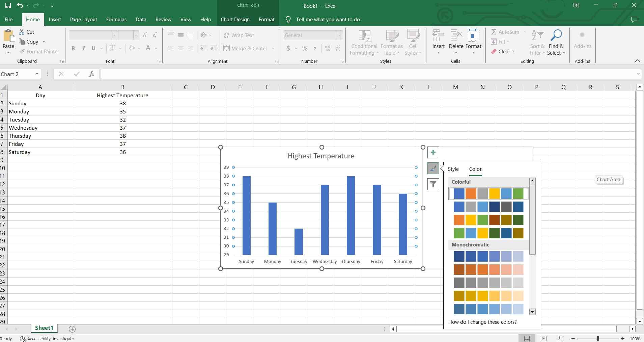Viewport: 644px width, 342px height.
Task: Select the gold Monochromatic palette row
Action: click(x=488, y=296)
